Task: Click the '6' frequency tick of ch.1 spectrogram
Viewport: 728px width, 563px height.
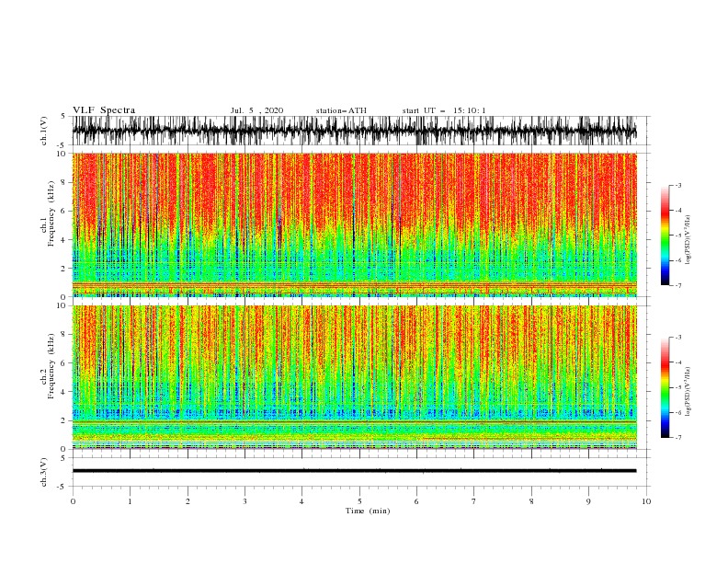Action: coord(64,212)
